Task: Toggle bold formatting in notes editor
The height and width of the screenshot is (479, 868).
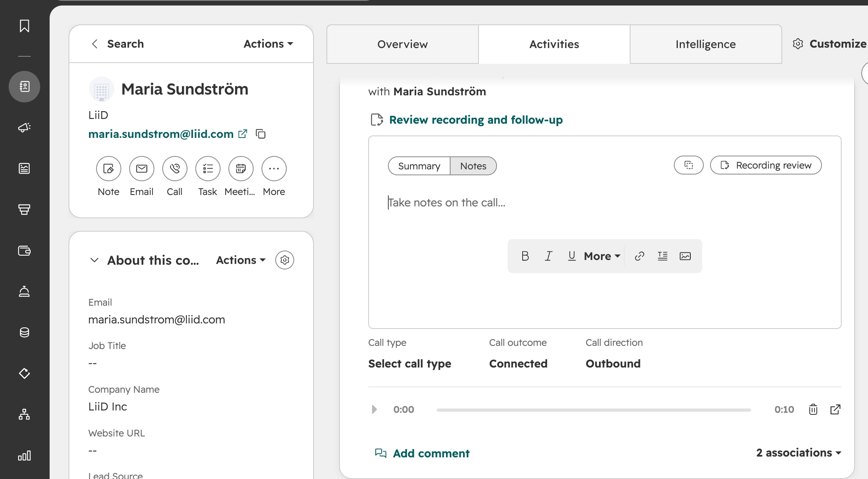Action: point(525,256)
